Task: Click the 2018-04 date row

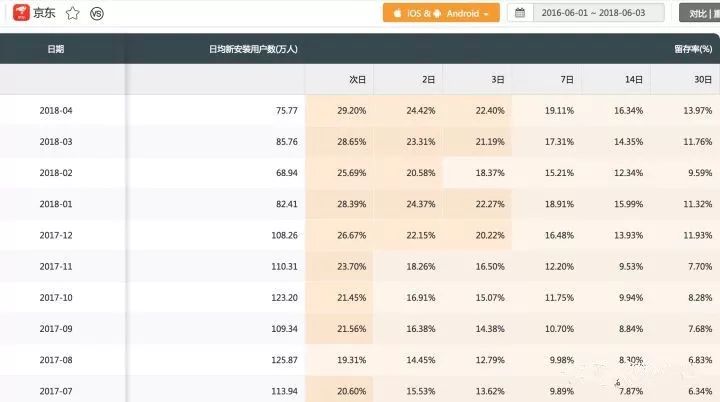Action: [56, 111]
